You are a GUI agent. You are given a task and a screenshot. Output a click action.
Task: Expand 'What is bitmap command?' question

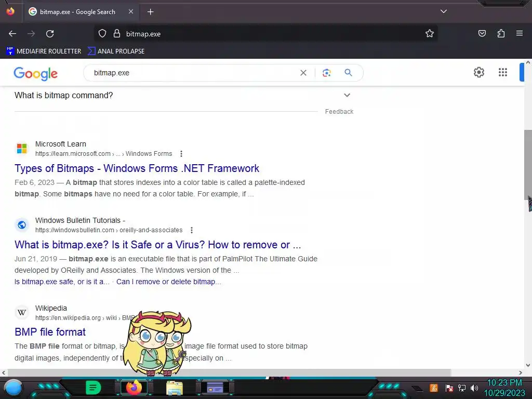click(182, 96)
